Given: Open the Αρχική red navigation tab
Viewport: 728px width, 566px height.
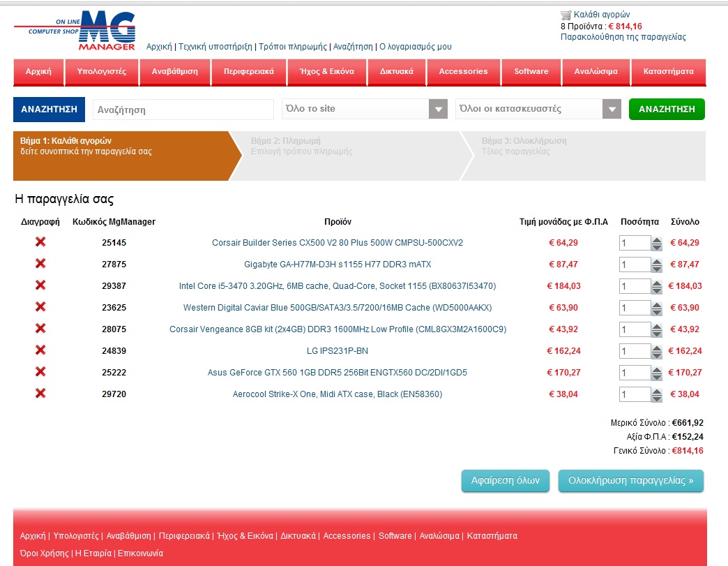Looking at the screenshot, I should tap(38, 72).
